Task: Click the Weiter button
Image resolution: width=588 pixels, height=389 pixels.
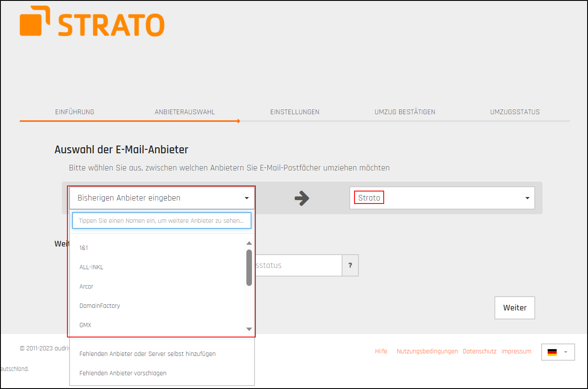Action: (514, 307)
